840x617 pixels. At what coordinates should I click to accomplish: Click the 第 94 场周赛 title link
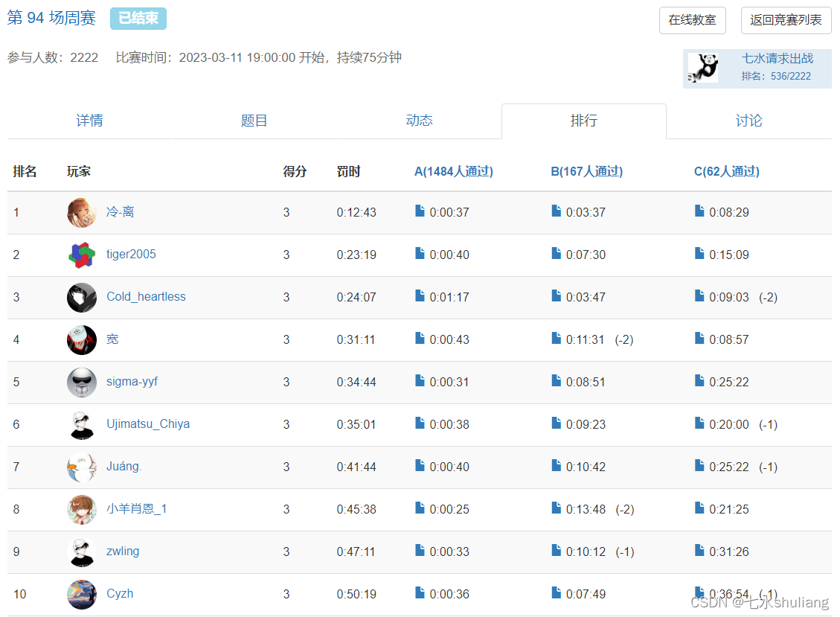click(51, 18)
